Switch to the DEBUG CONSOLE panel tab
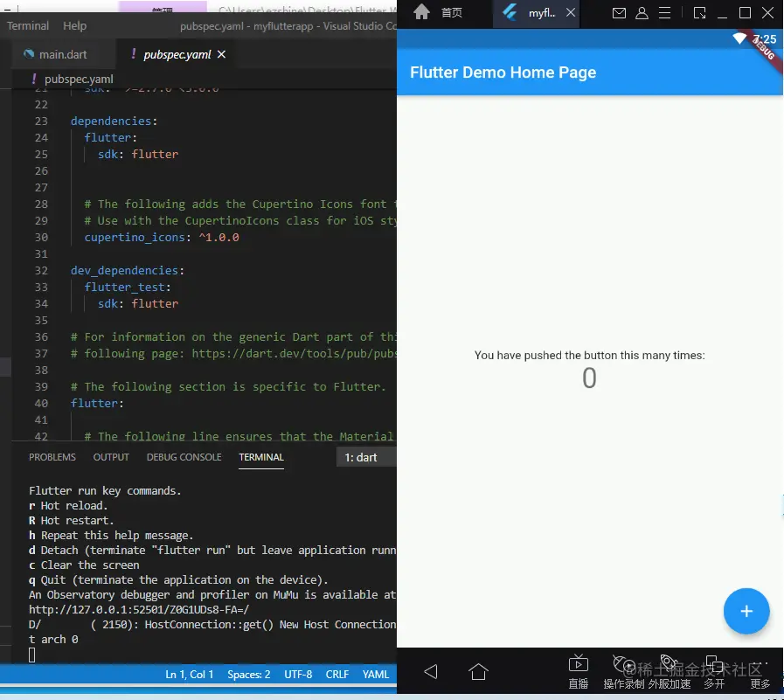Screen dimensions: 784x700 point(184,457)
